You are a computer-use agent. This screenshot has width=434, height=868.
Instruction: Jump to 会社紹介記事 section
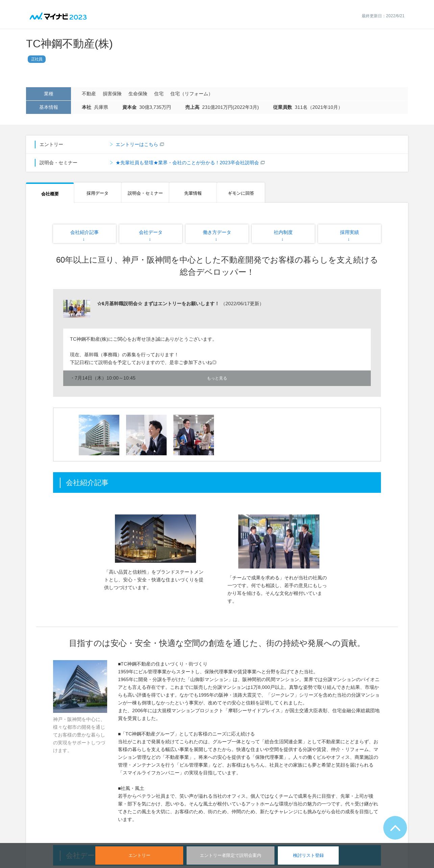[x=85, y=234]
